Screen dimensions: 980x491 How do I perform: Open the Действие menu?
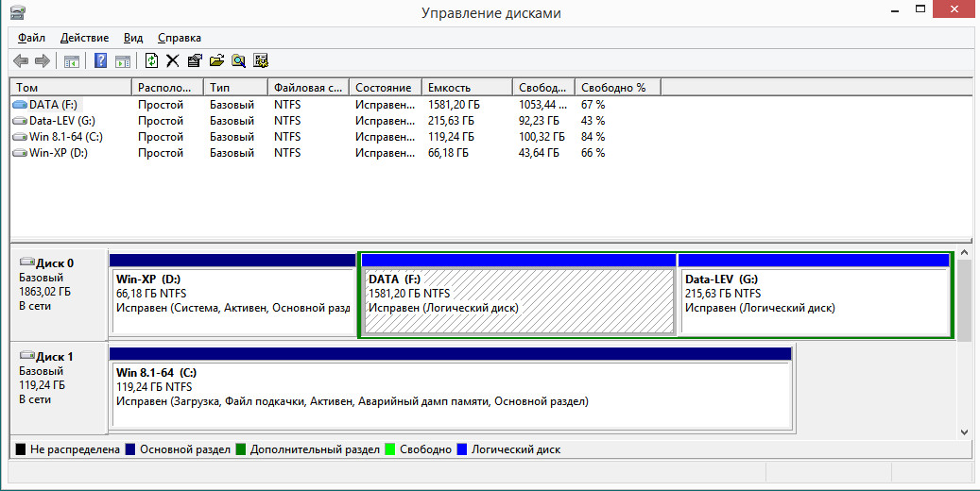84,38
